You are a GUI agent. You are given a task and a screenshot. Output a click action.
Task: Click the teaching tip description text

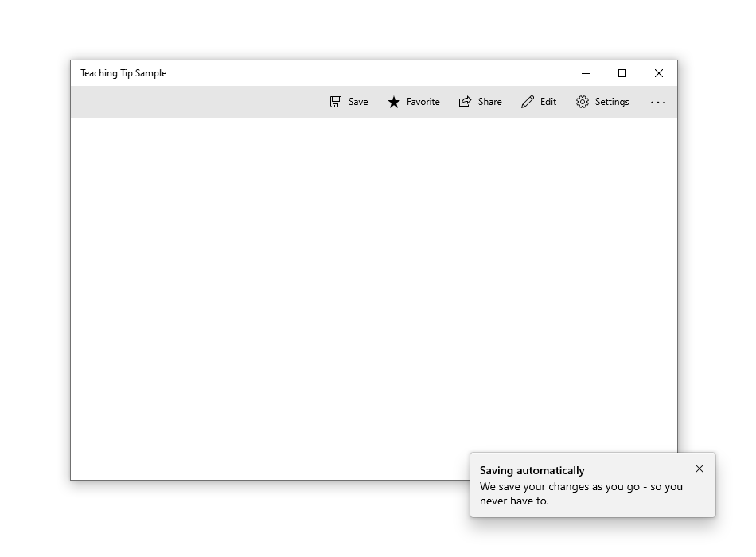581,492
